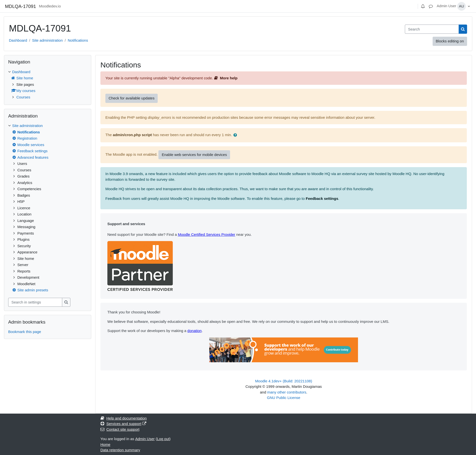The image size is (476, 455).
Task: Expand Courses in Navigation block
Action: pos(13,97)
